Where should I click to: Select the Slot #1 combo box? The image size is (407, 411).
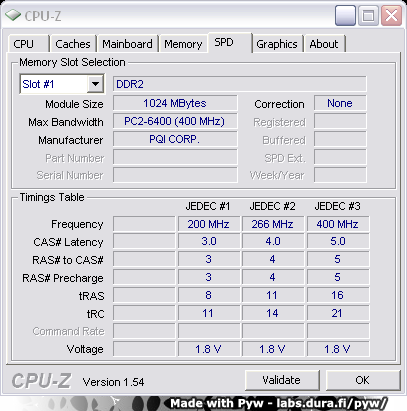click(62, 84)
